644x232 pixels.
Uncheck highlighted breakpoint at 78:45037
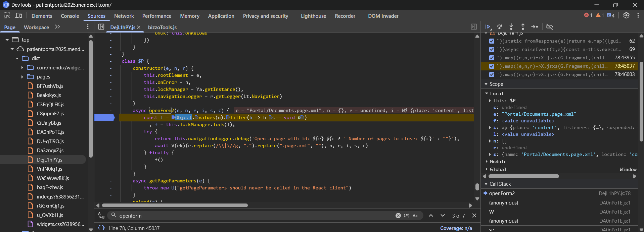[x=492, y=66]
